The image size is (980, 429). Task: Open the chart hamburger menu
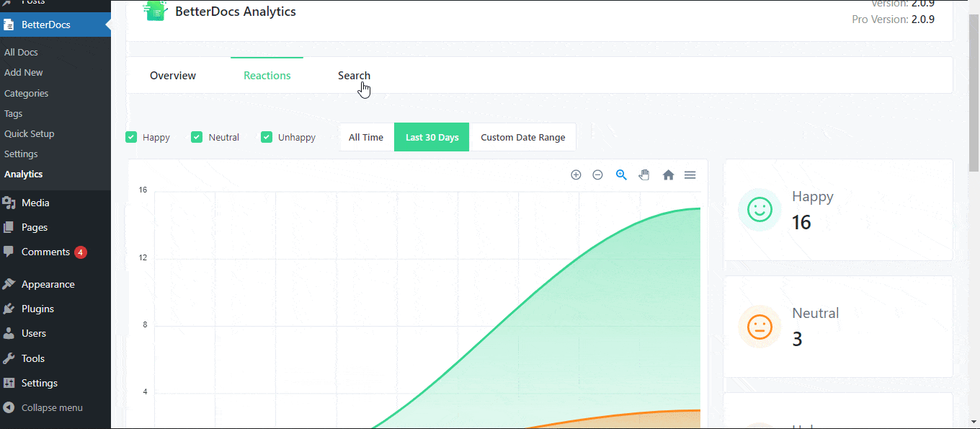click(690, 174)
